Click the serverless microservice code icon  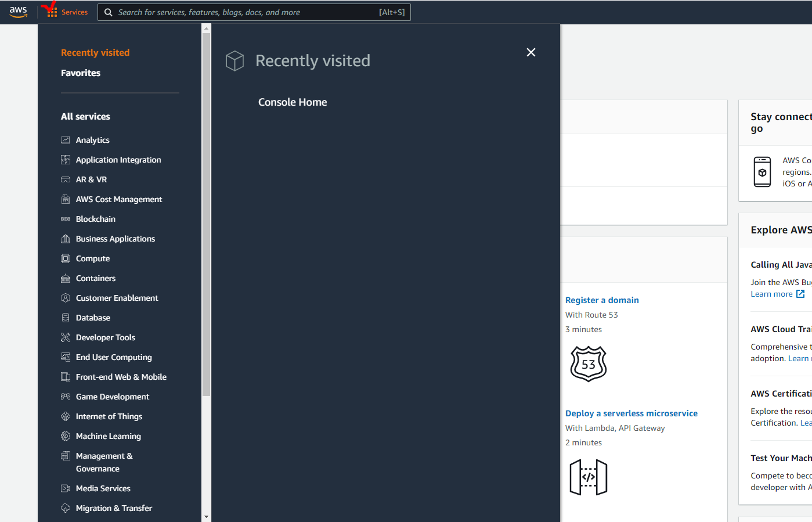tap(589, 477)
